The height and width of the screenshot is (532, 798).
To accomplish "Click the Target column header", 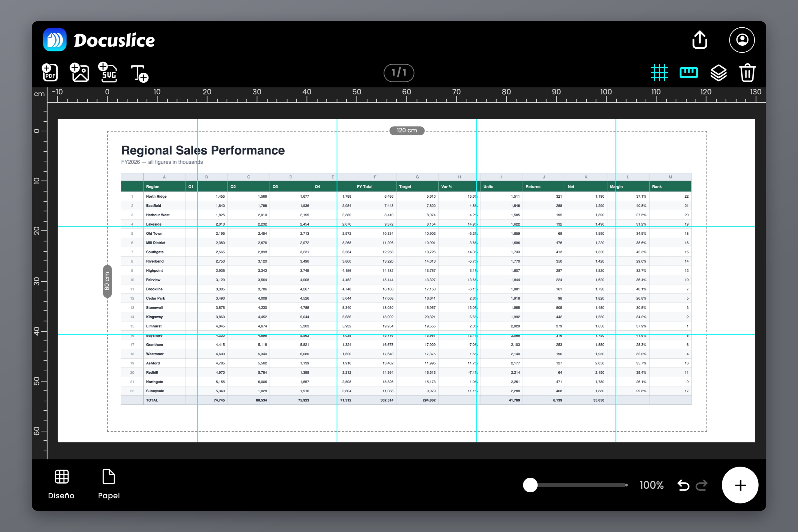I will [405, 187].
